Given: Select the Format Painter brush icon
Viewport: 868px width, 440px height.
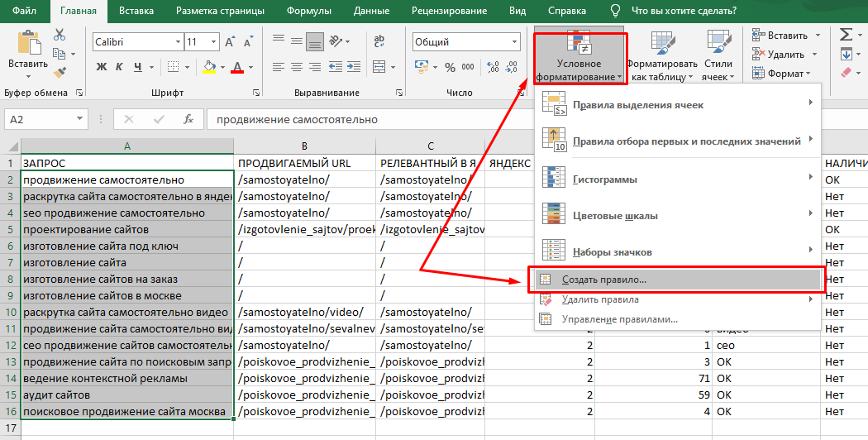Looking at the screenshot, I should click(60, 72).
